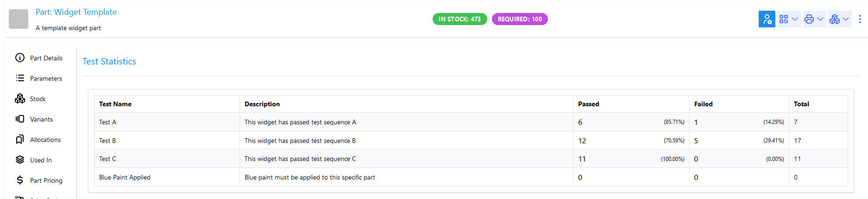Click the Allocations bookmark icon
The image size is (868, 199).
[x=20, y=140]
